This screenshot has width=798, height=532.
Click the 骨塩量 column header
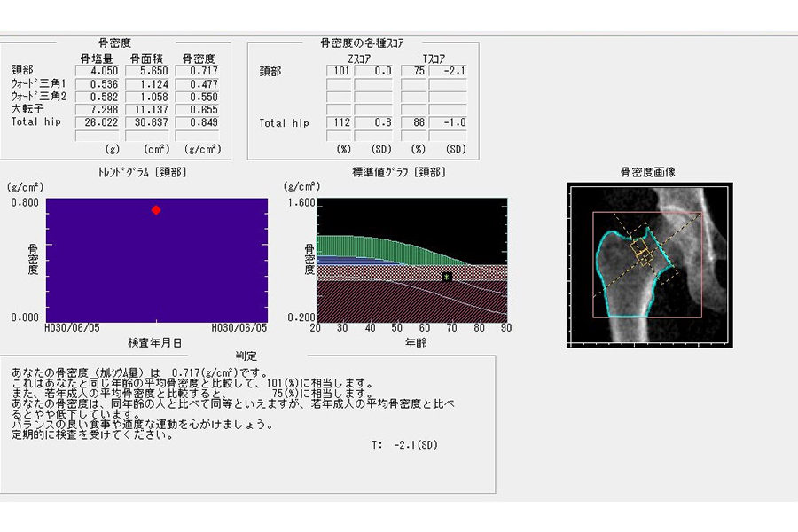click(x=97, y=59)
